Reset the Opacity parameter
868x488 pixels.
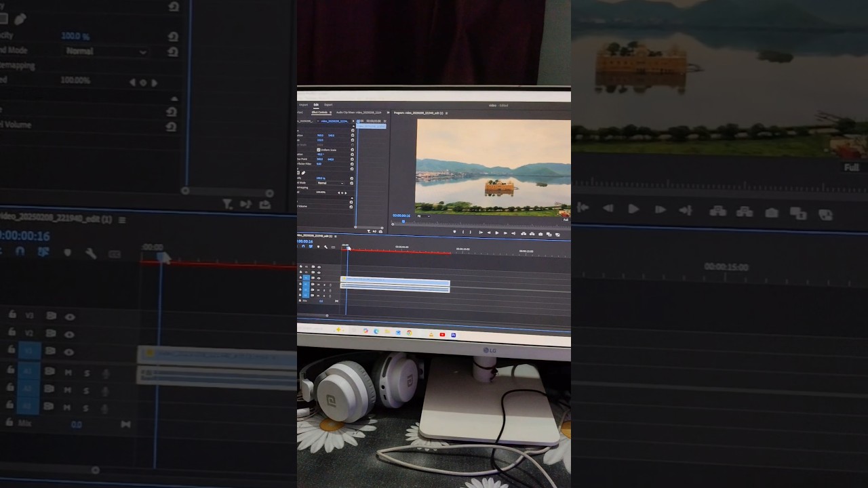pyautogui.click(x=351, y=178)
